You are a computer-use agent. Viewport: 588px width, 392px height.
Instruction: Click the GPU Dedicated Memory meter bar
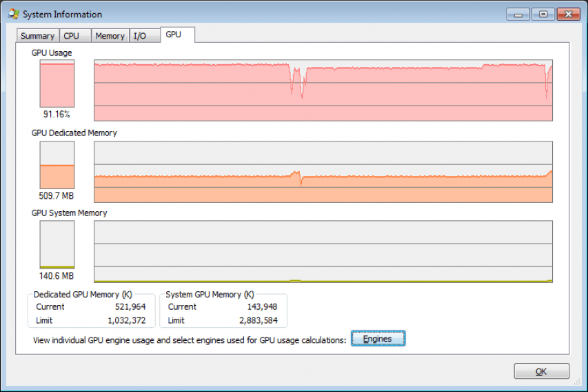57,165
